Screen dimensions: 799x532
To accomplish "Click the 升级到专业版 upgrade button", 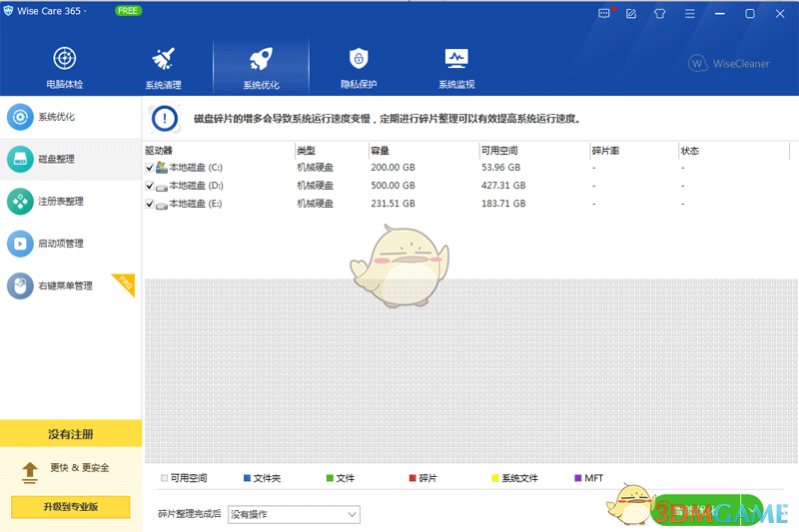I will pyautogui.click(x=70, y=507).
